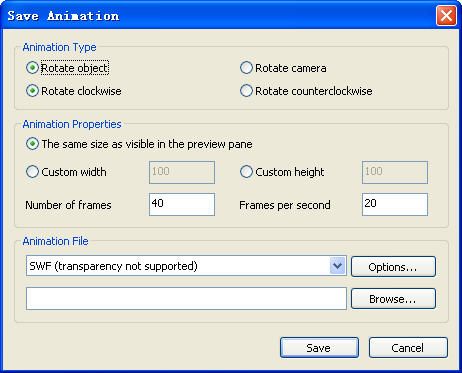Image resolution: width=462 pixels, height=373 pixels.
Task: Enable the Custom height option
Action: point(246,172)
